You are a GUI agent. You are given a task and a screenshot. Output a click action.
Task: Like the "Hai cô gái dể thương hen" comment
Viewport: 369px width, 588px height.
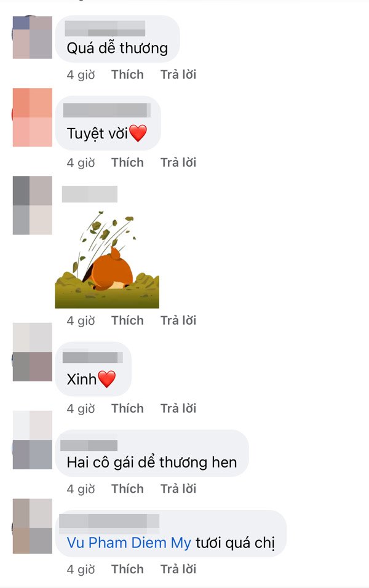(127, 489)
